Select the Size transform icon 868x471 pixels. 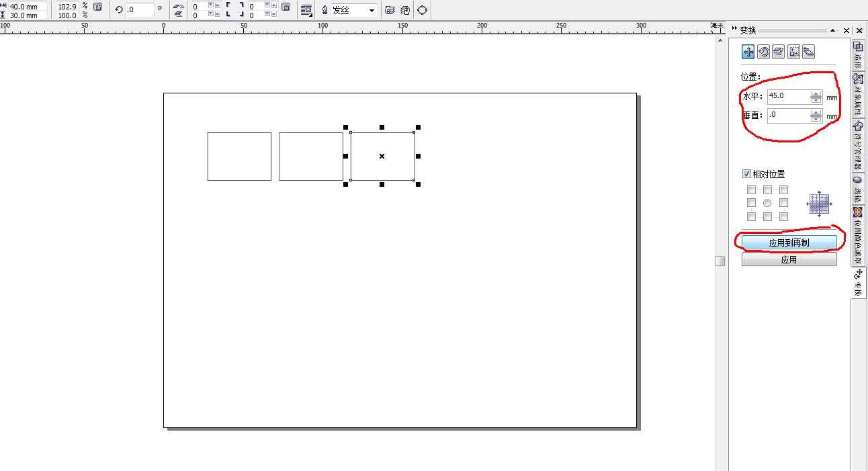pyautogui.click(x=793, y=52)
